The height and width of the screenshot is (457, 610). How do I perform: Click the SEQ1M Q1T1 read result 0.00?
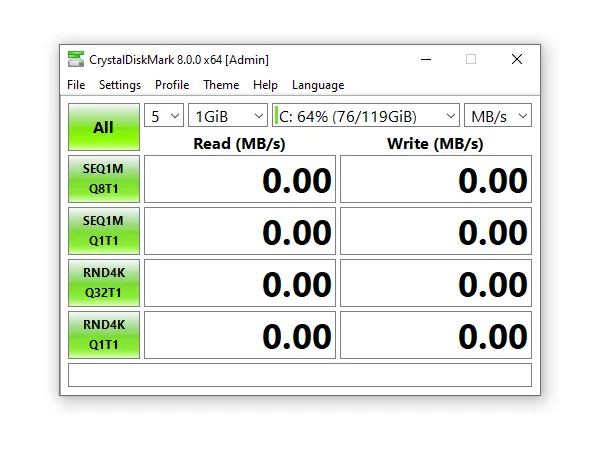click(x=240, y=231)
